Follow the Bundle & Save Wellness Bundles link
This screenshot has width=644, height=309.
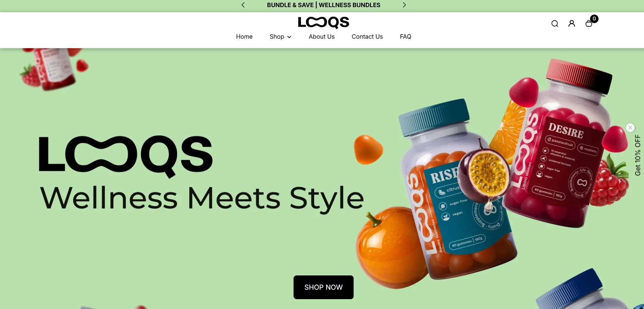pyautogui.click(x=323, y=5)
